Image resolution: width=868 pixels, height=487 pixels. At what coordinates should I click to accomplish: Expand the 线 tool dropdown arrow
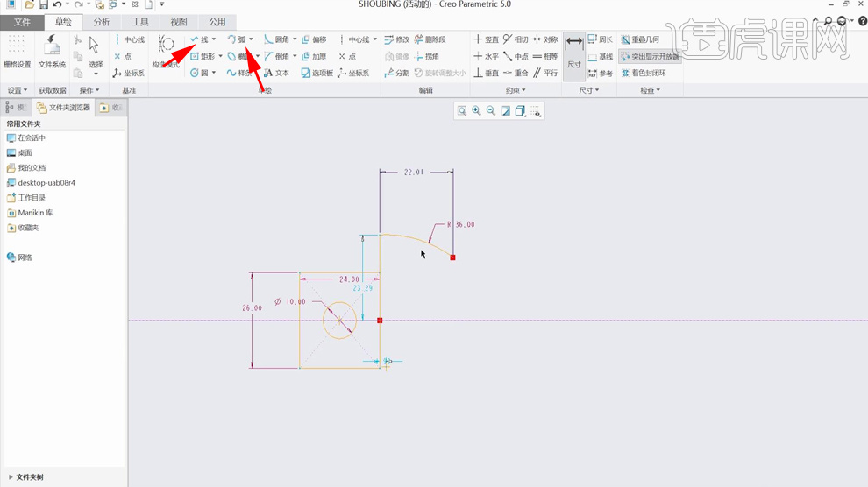click(x=214, y=39)
